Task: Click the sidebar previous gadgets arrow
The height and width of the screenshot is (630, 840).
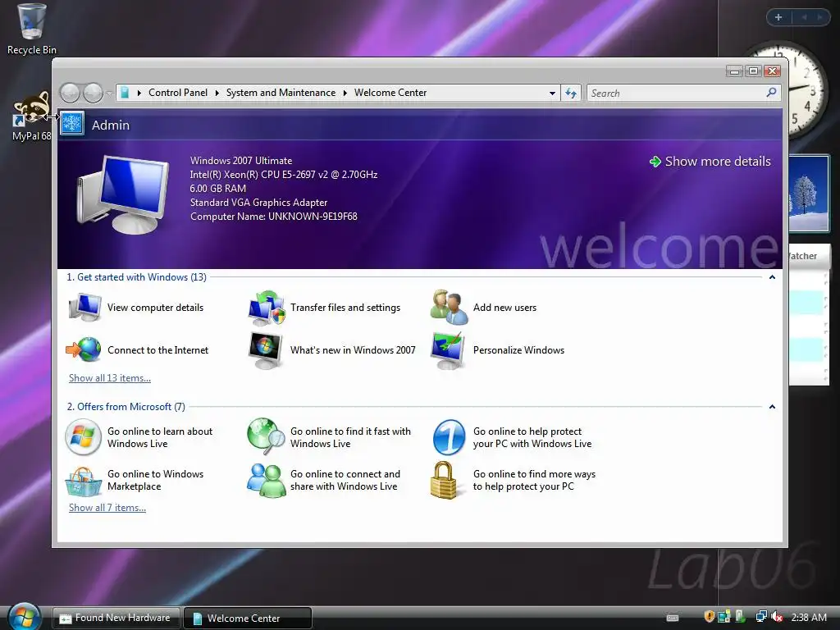Action: 804,17
